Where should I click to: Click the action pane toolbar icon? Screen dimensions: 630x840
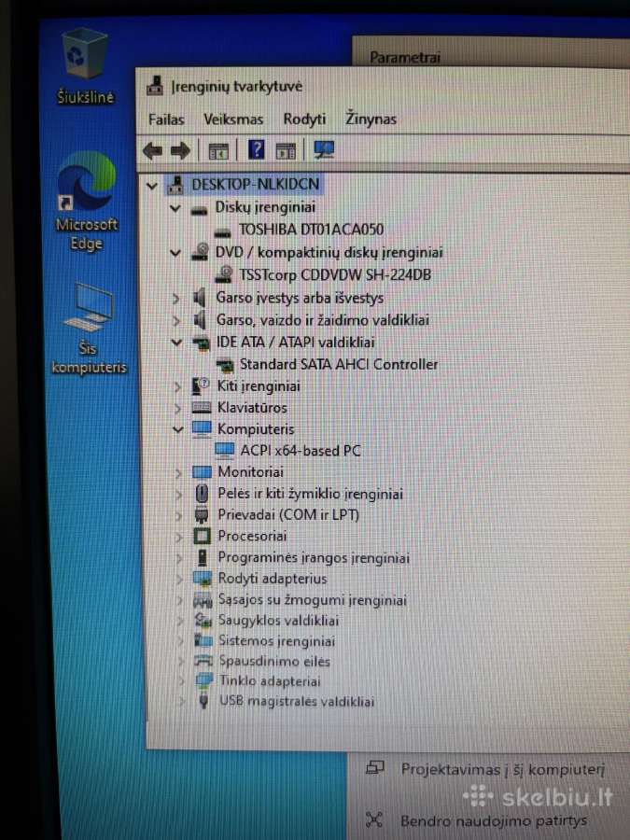pos(286,151)
